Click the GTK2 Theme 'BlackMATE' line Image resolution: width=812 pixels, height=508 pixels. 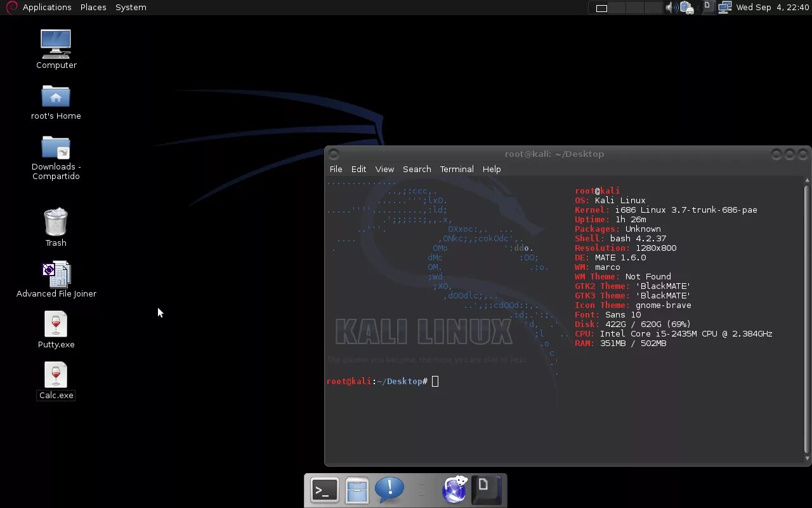coord(632,286)
